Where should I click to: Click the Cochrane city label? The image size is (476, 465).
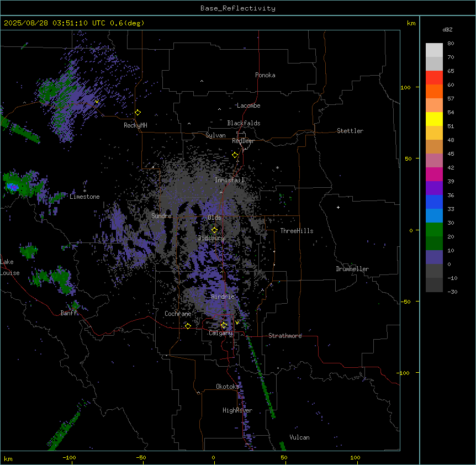pos(178,314)
